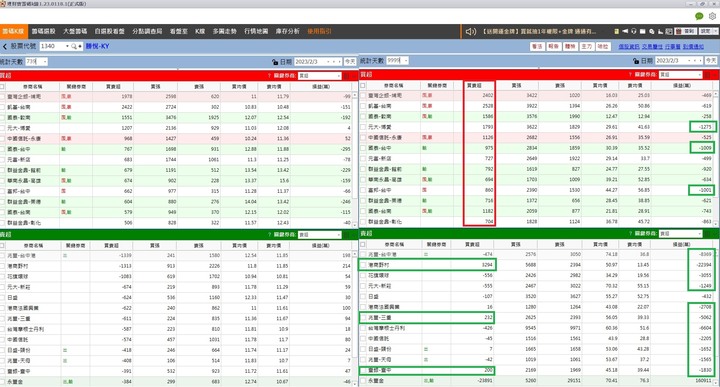This screenshot has height=387, width=720.
Task: Sort right 買超 table by 損益(萬) column
Action: point(681,85)
